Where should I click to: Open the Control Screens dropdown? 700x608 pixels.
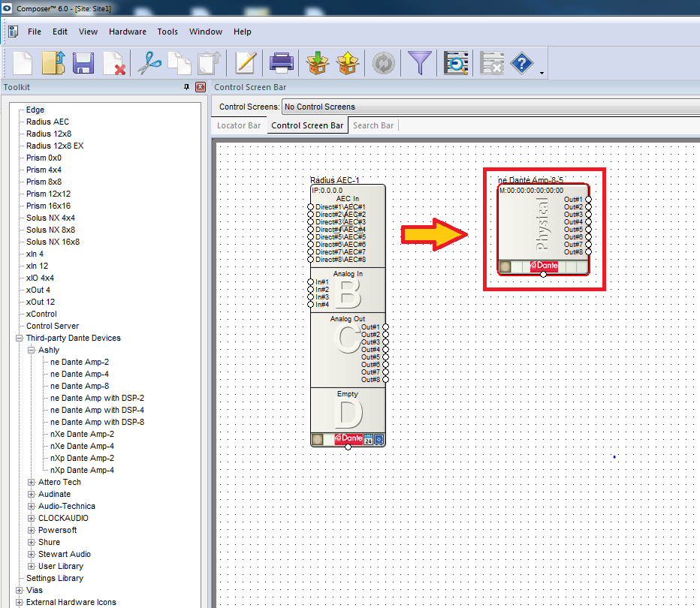click(x=490, y=107)
